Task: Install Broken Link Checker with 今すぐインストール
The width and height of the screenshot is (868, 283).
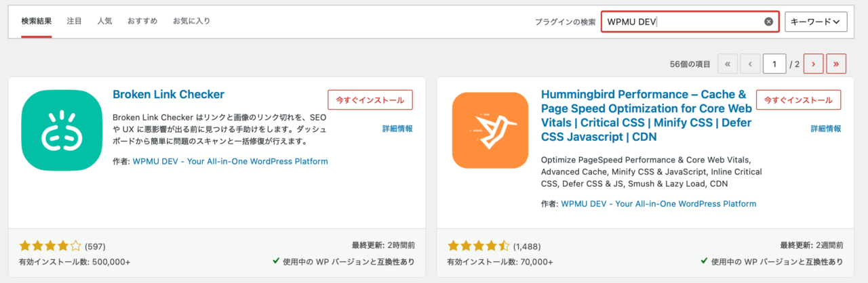Action: click(370, 100)
